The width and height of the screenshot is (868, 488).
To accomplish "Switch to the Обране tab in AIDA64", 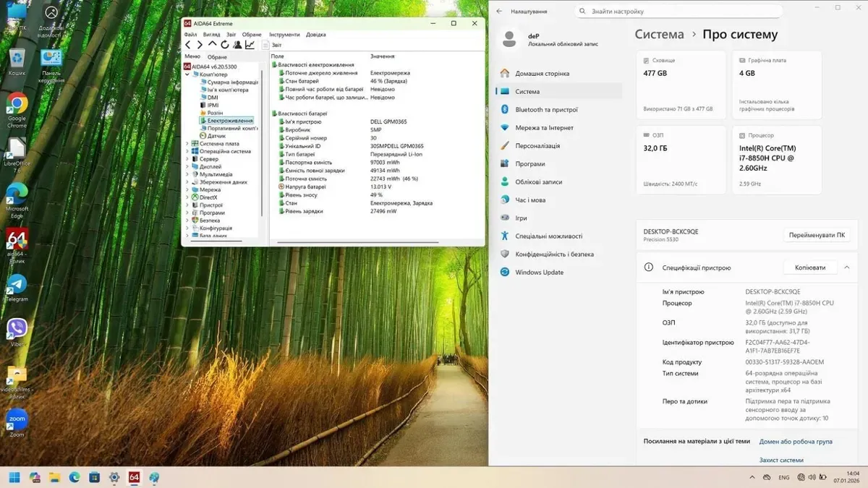I will point(217,57).
